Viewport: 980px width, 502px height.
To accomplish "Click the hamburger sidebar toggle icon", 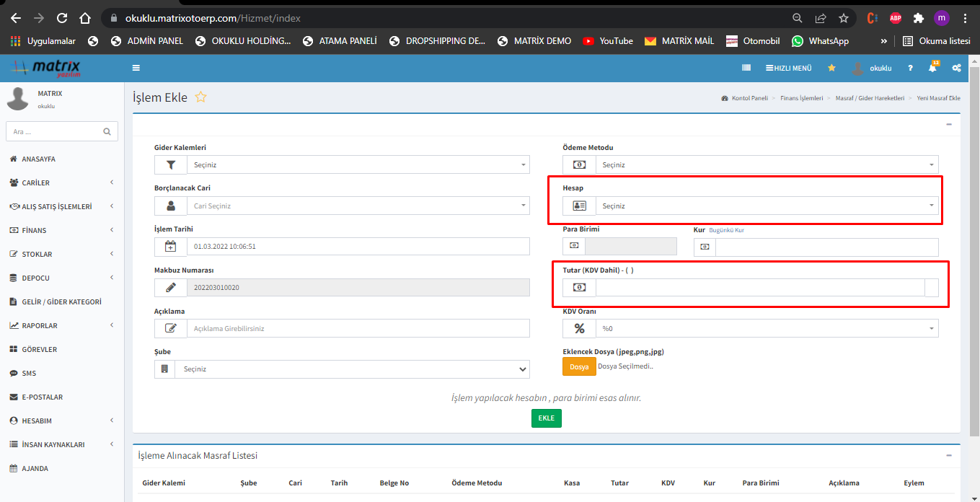I will 136,68.
